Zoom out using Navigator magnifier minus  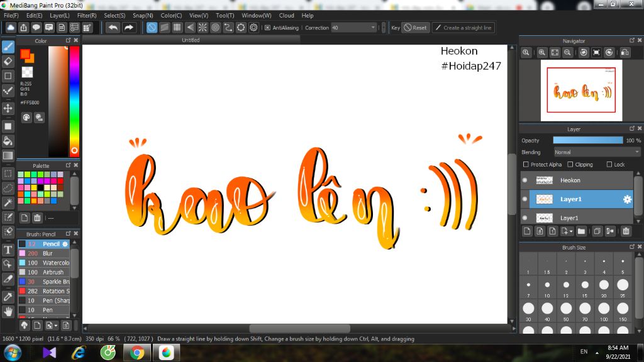tap(568, 53)
